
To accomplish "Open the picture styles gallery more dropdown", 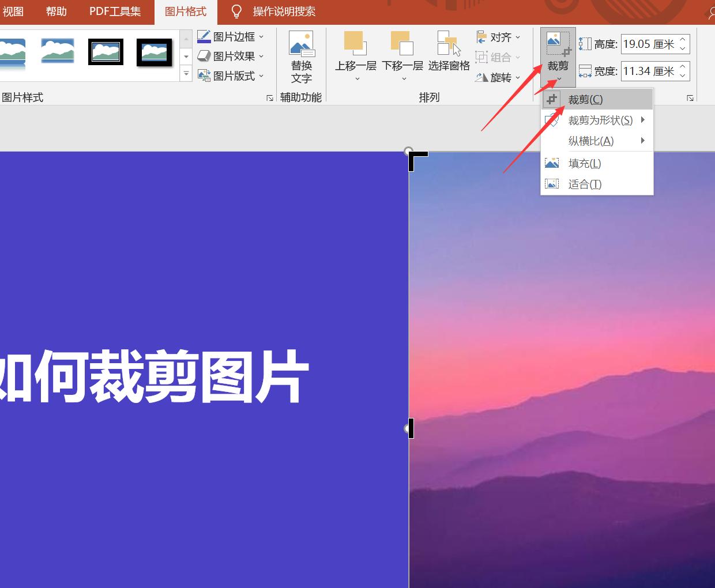I will (186, 74).
